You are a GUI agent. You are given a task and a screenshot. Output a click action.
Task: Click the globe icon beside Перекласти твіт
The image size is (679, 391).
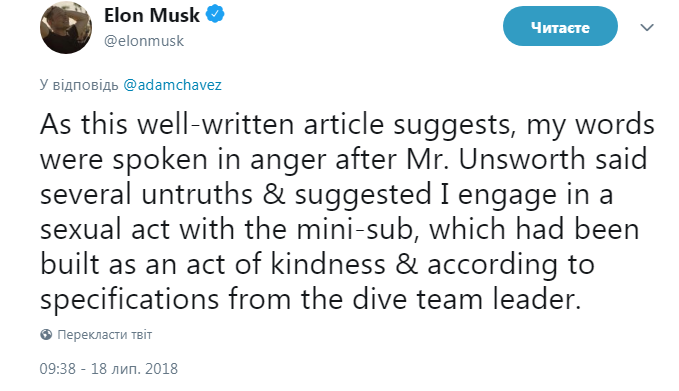[46, 334]
